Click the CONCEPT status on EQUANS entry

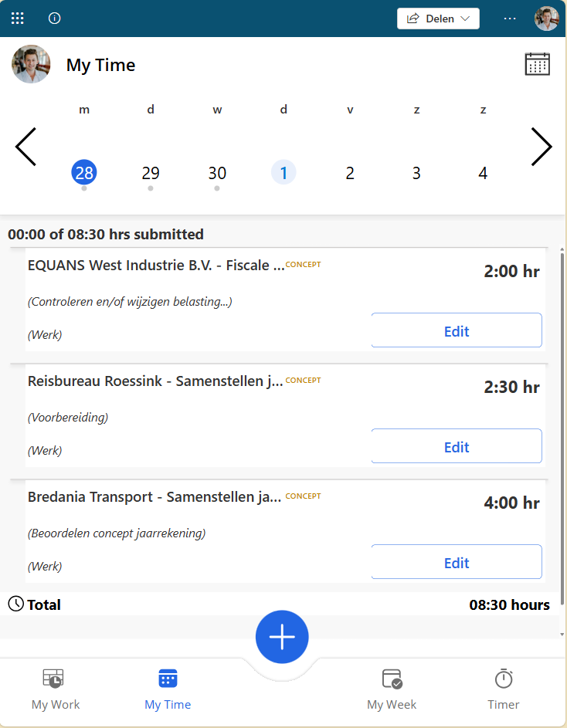pos(303,265)
